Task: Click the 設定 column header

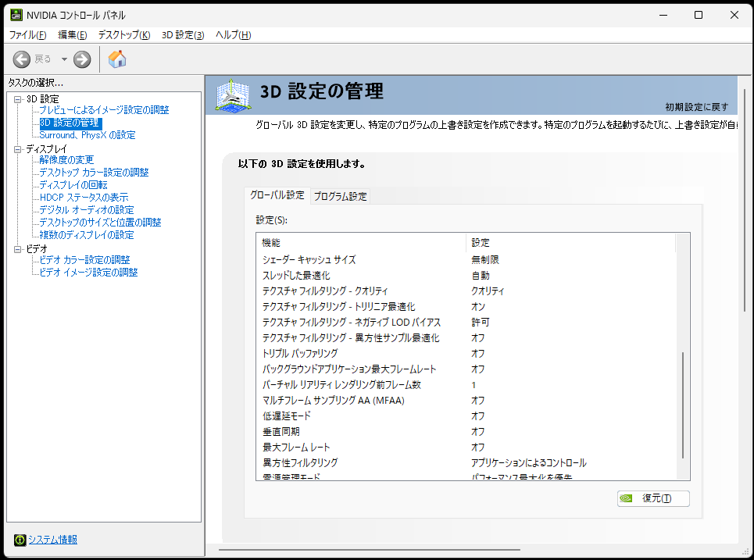Action: [x=571, y=243]
